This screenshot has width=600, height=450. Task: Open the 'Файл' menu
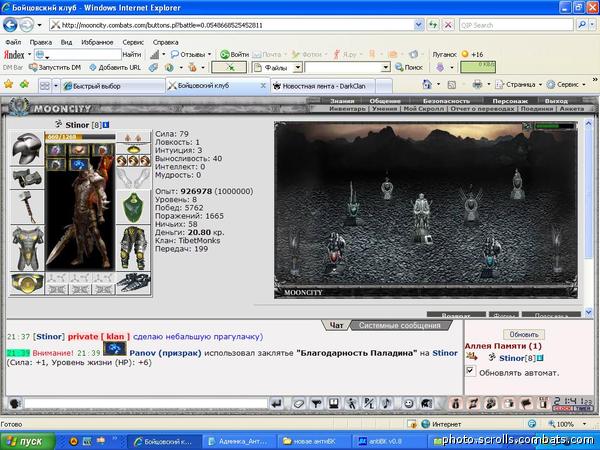(13, 42)
